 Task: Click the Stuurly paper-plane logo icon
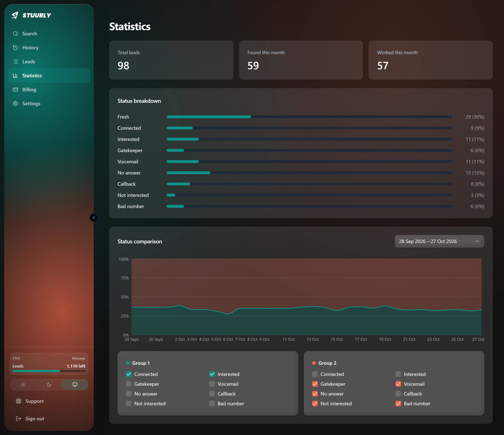[15, 15]
